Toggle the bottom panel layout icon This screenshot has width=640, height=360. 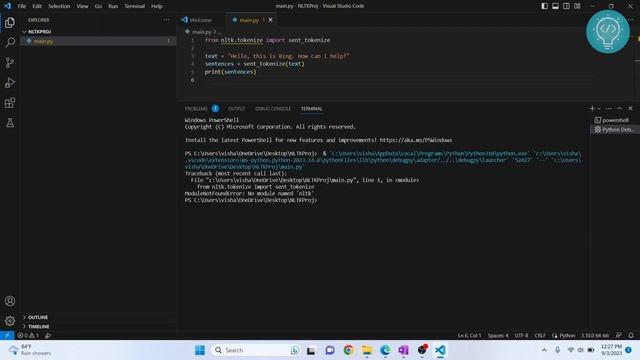pos(556,6)
